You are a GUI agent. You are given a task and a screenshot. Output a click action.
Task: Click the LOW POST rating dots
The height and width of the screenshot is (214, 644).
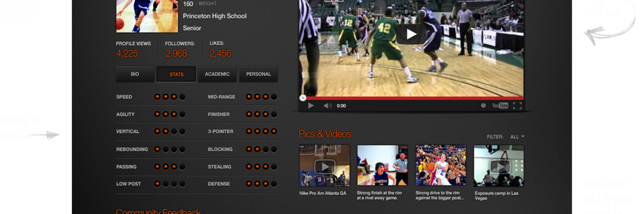[170, 184]
